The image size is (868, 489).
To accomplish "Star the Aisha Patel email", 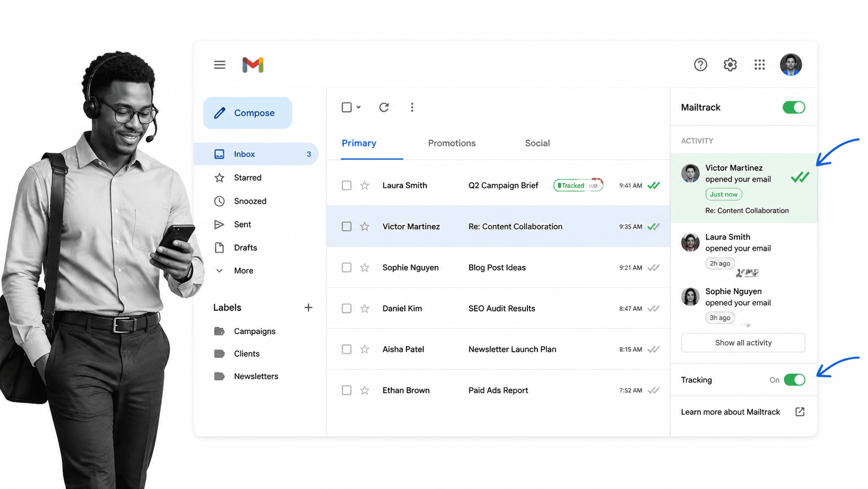I will pyautogui.click(x=365, y=350).
